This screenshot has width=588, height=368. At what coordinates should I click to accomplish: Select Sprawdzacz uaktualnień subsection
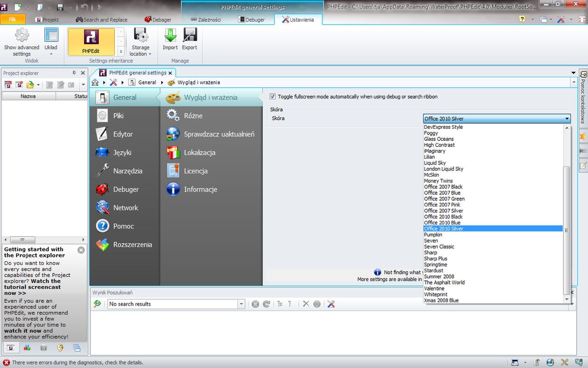coord(211,134)
